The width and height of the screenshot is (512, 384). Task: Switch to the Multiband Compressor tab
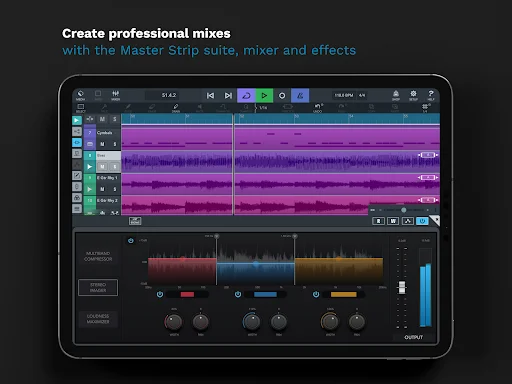click(x=98, y=256)
